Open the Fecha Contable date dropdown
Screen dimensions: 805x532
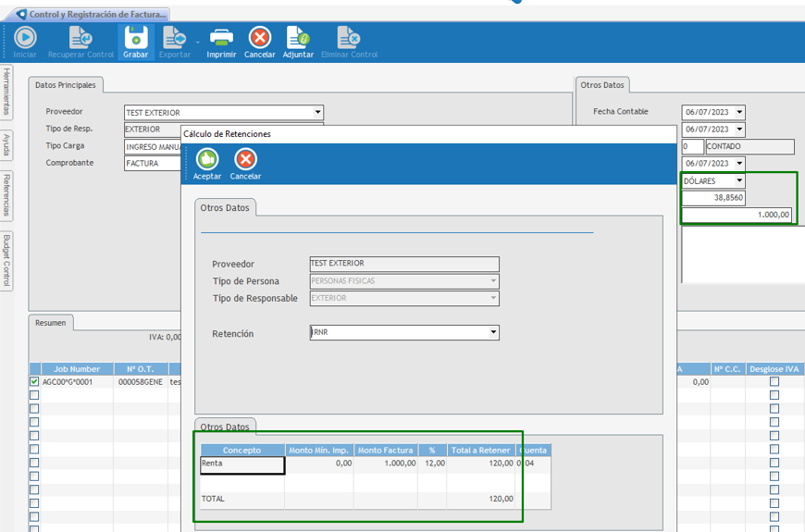[x=739, y=112]
